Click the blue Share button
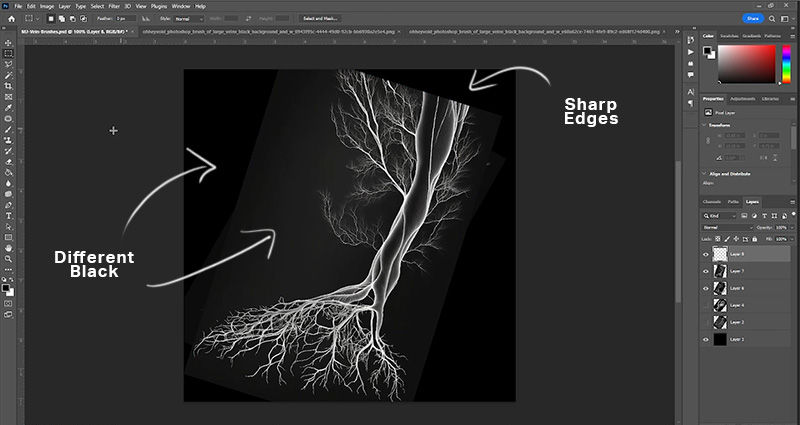This screenshot has width=800, height=425. [x=753, y=18]
